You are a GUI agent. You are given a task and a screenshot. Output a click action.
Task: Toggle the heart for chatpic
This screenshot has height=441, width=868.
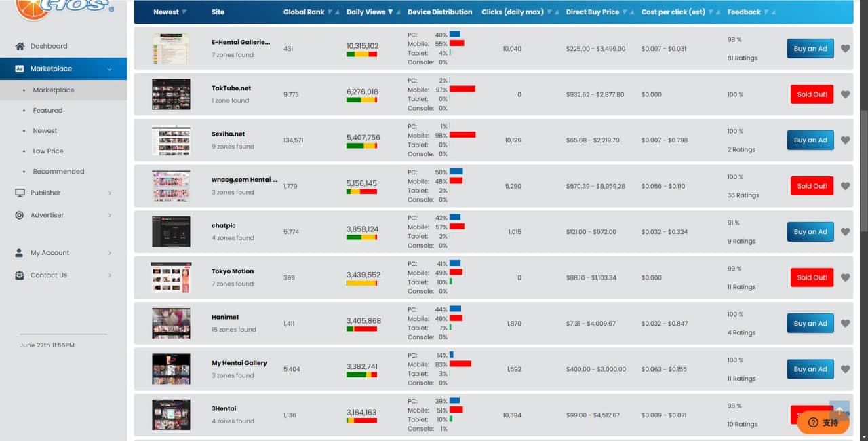tap(845, 232)
